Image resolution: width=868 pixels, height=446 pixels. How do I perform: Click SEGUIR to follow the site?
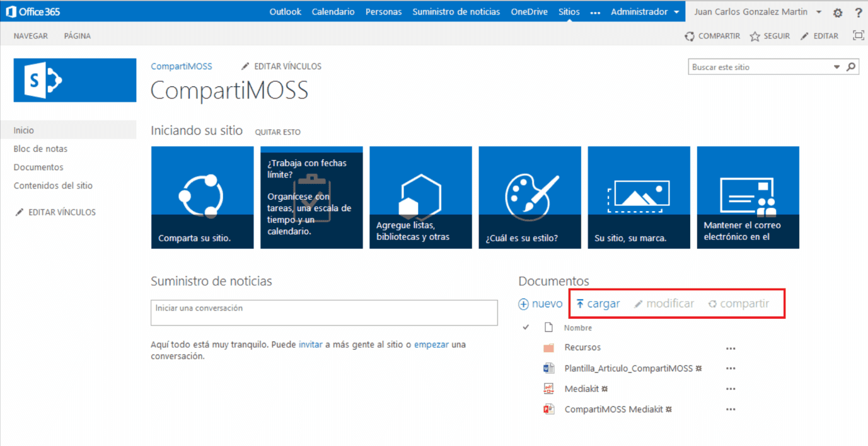coord(770,36)
